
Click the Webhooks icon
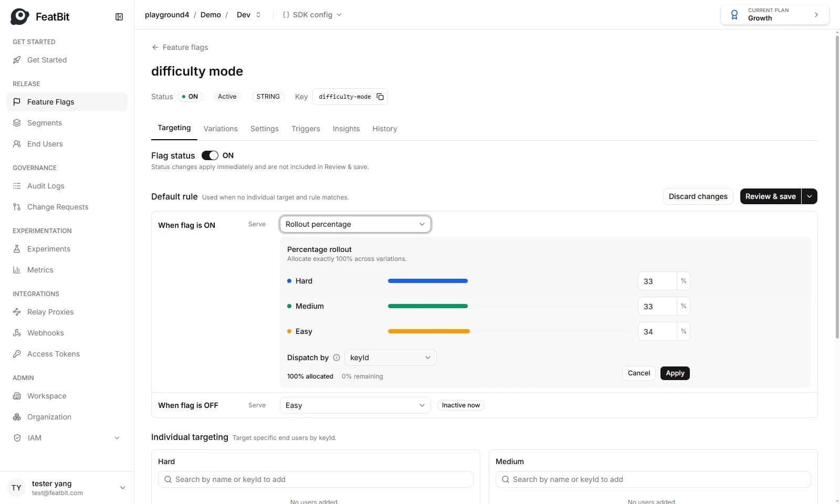[17, 333]
